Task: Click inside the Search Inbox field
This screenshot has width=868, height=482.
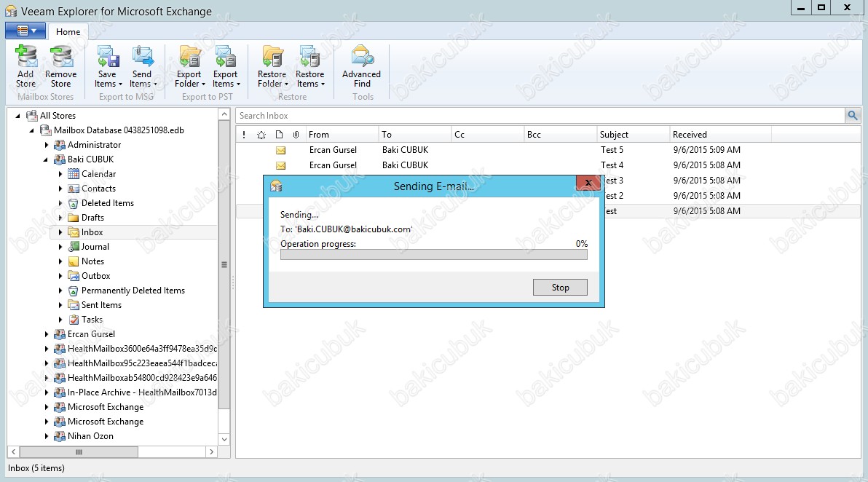Action: [540, 116]
